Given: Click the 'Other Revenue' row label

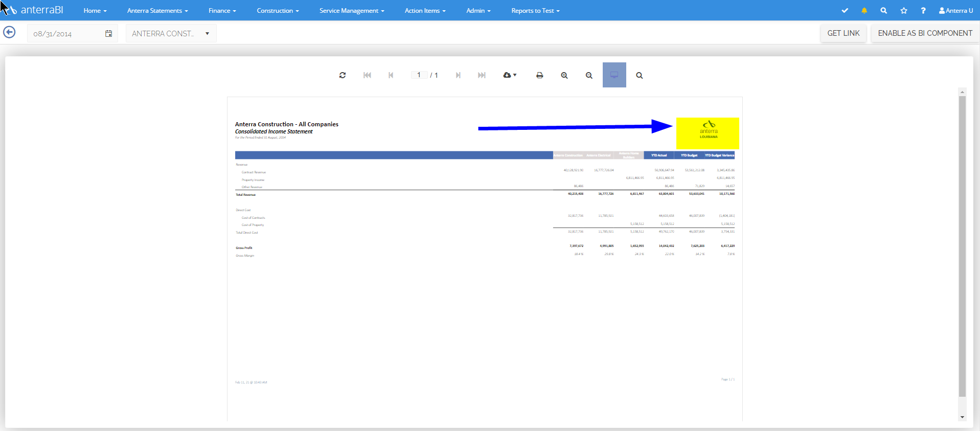Looking at the screenshot, I should click(252, 187).
